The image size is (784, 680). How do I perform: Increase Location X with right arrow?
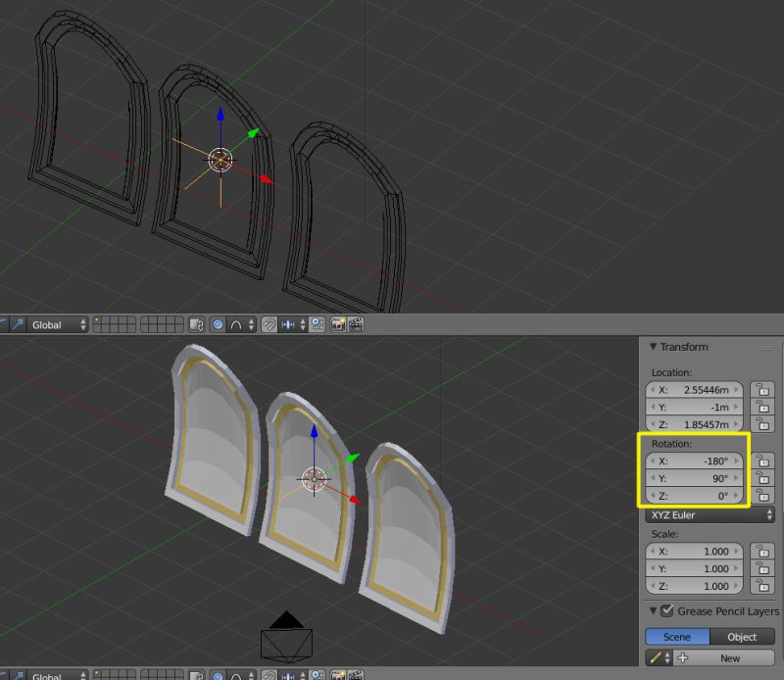pyautogui.click(x=736, y=390)
